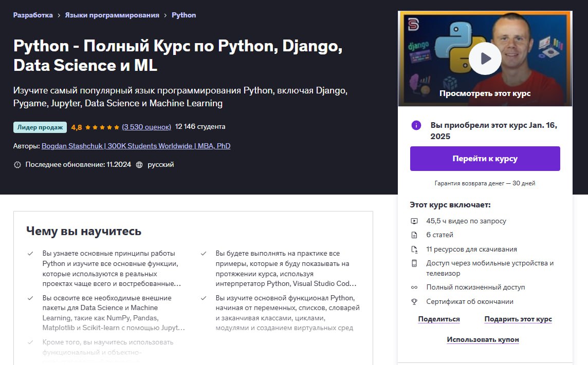This screenshot has width=588, height=365.
Task: Click the checkmark beside "Вы узнаете основные принципы"
Action: click(30, 254)
